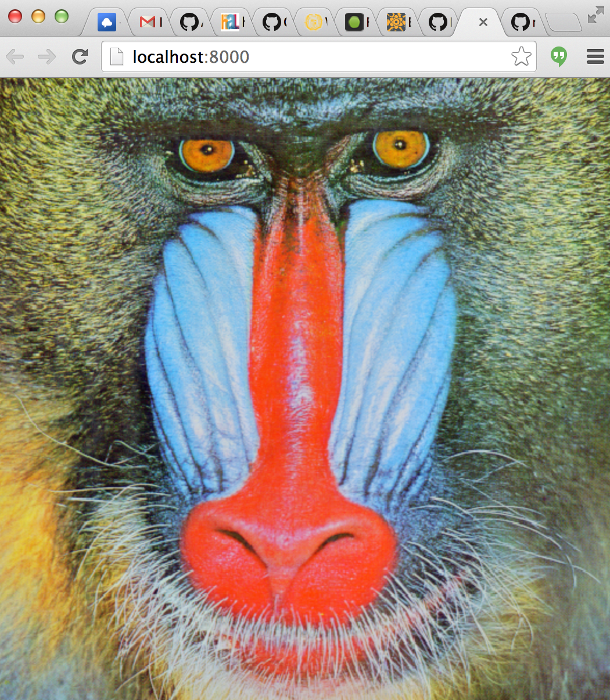
Task: Open the Chrome hamburger menu
Action: pyautogui.click(x=595, y=56)
